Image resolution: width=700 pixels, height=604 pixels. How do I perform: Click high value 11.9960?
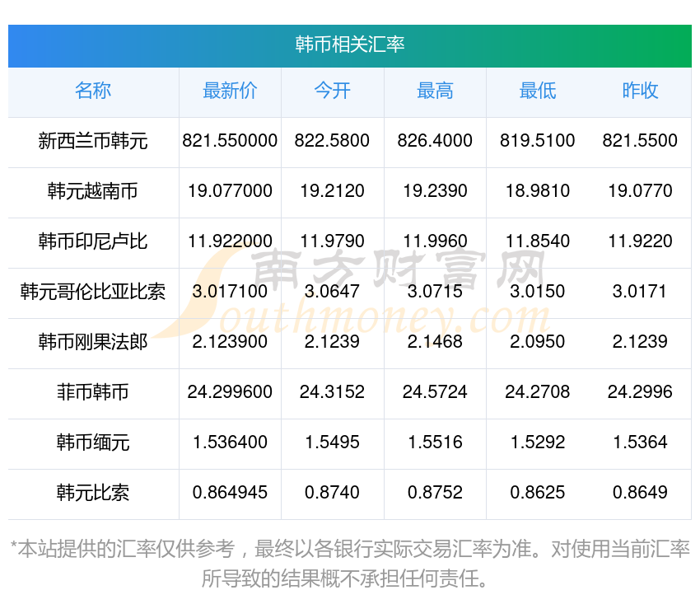tap(435, 241)
